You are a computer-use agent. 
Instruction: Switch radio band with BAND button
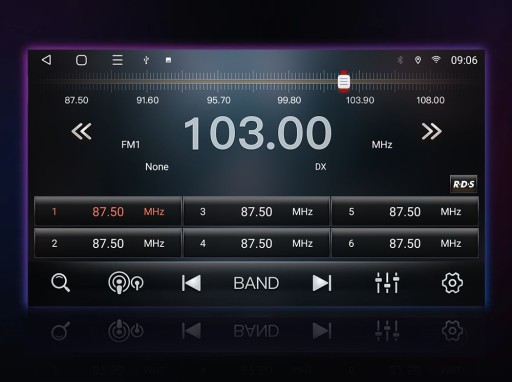coord(256,283)
